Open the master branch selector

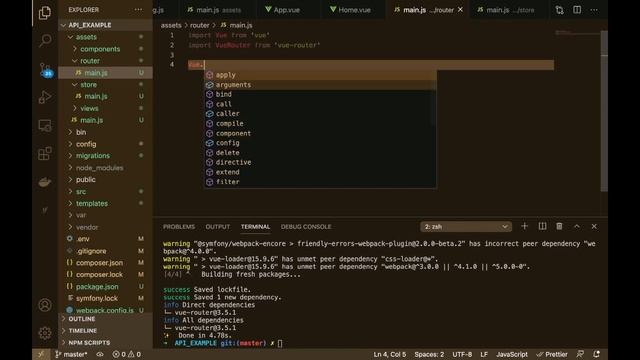71,354
